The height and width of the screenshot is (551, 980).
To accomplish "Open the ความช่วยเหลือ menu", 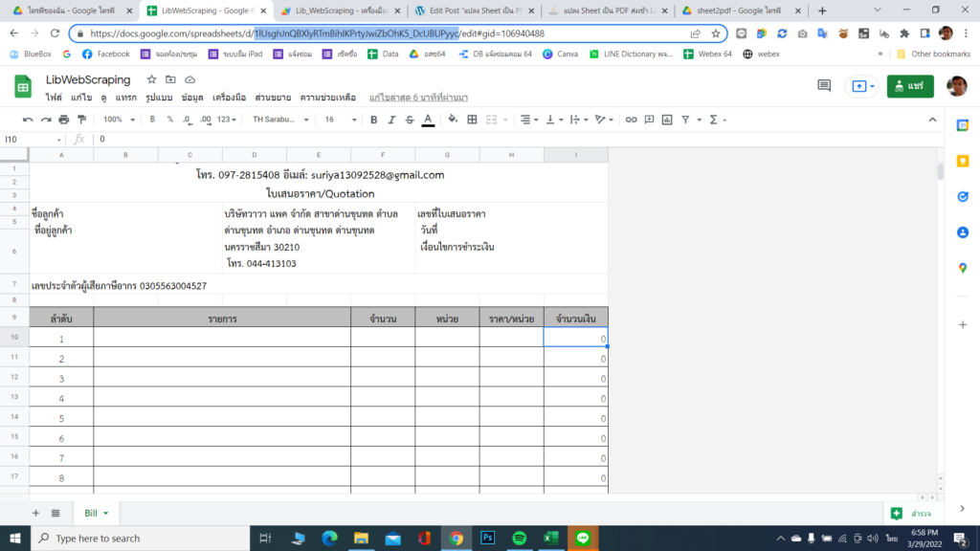I will click(327, 98).
